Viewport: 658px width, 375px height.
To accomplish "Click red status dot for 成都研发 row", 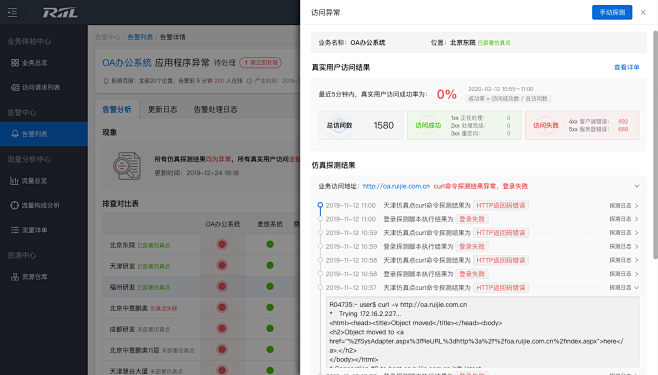I will click(222, 328).
